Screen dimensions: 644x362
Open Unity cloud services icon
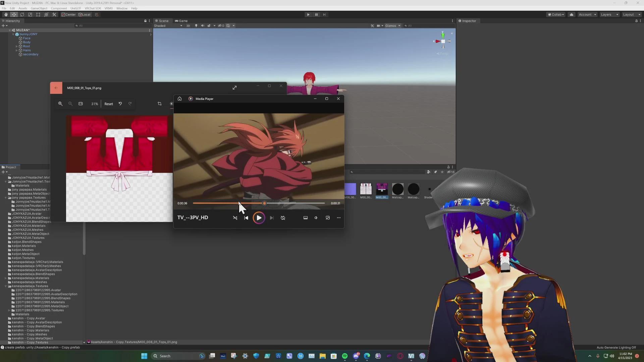tap(572, 14)
